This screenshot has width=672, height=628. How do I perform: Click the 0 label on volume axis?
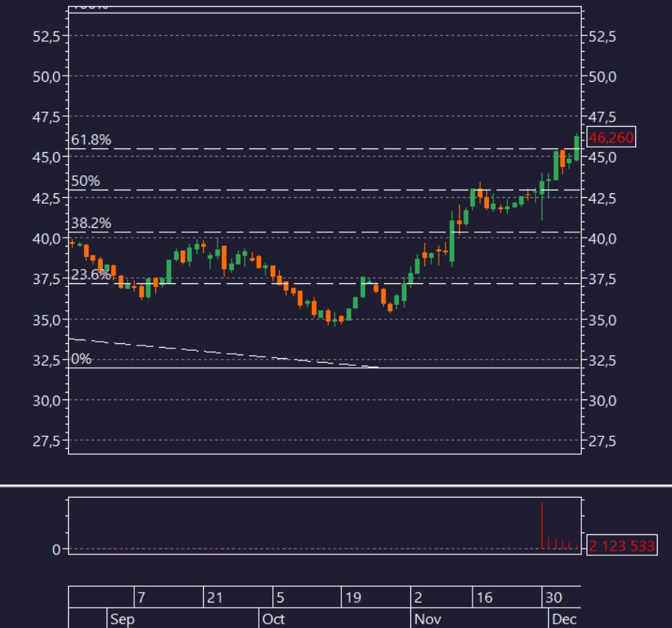56,549
